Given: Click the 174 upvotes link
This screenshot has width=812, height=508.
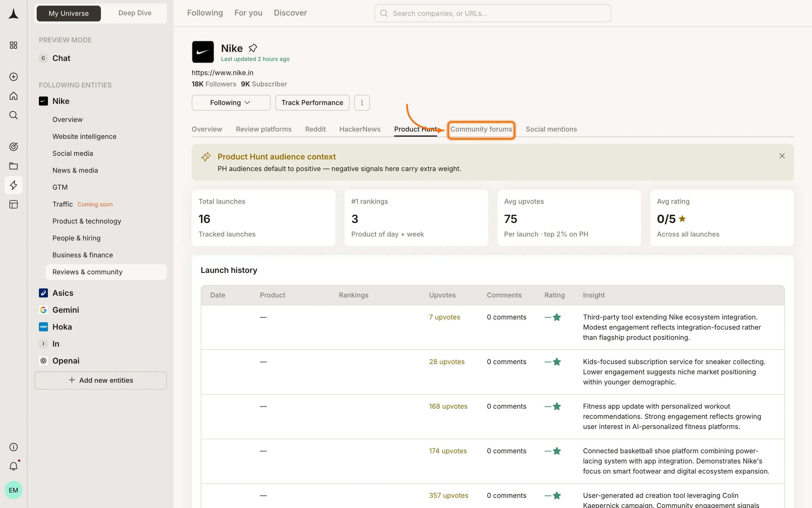Looking at the screenshot, I should pos(448,451).
